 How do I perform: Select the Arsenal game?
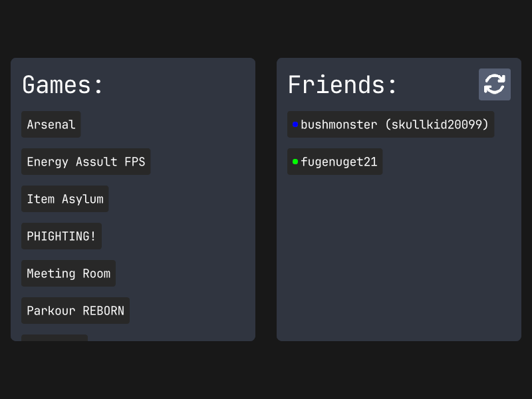tap(51, 124)
